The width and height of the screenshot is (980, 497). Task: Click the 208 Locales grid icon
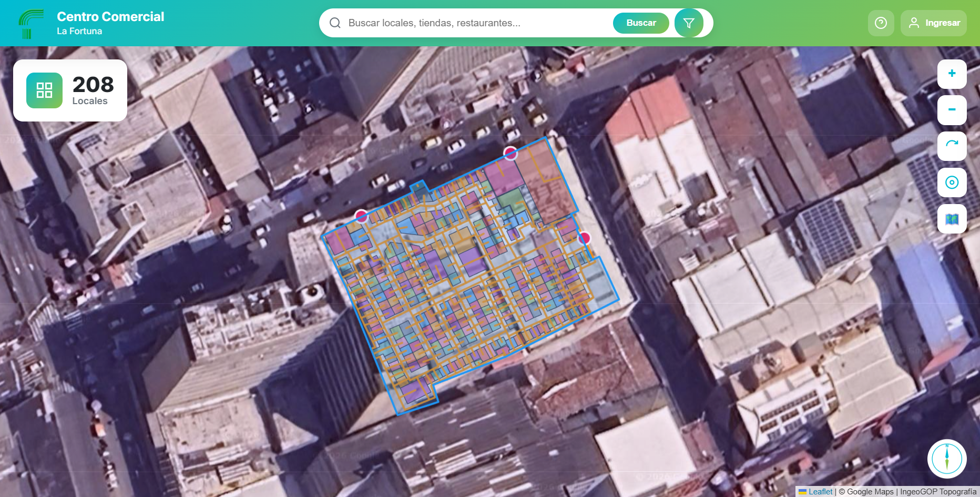44,90
